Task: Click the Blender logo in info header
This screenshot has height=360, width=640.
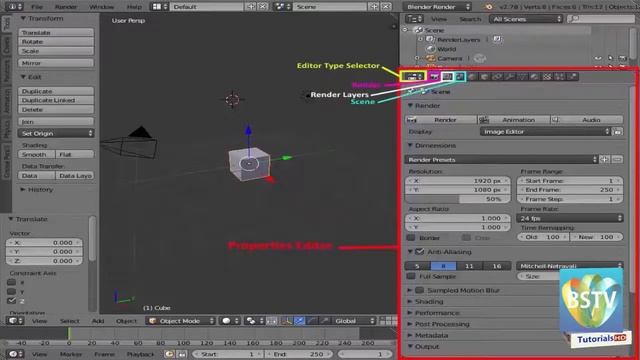Action: point(489,7)
